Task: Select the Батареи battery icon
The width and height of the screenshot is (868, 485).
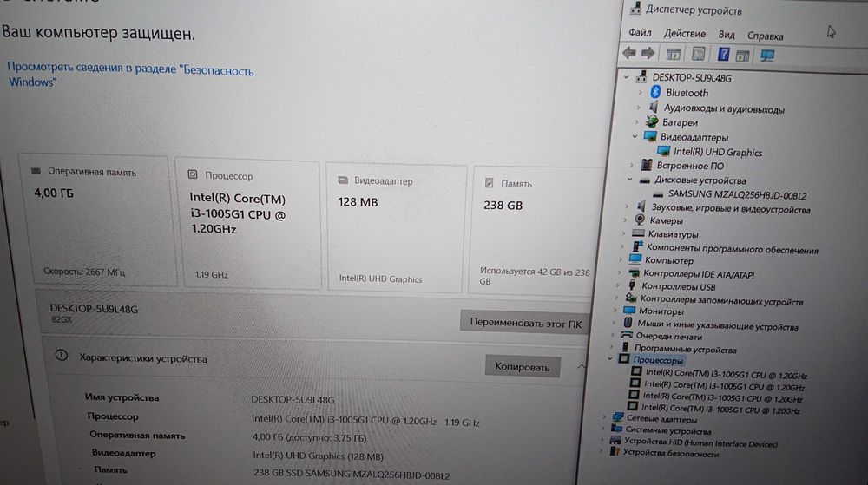Action: 652,121
